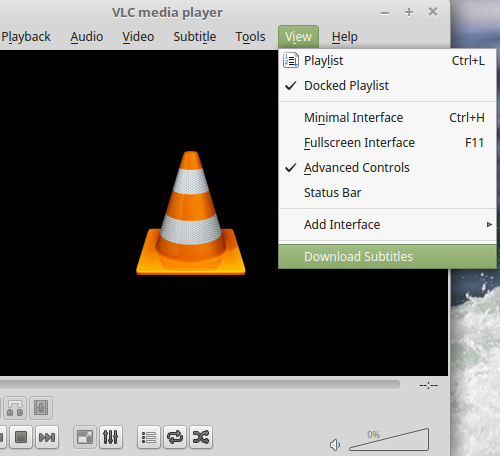Close the open View menu
The width and height of the screenshot is (500, 456).
pyautogui.click(x=298, y=37)
